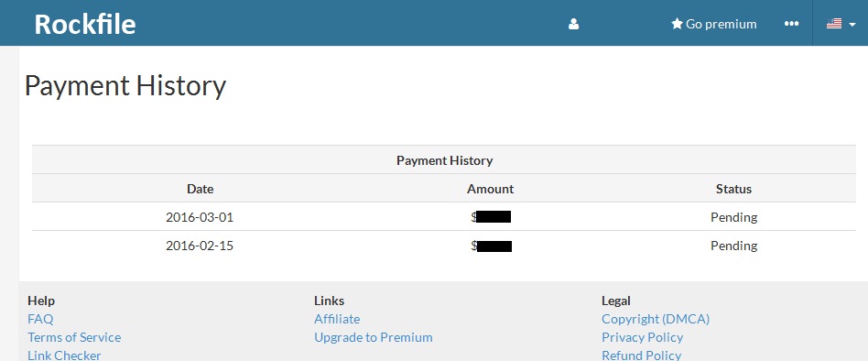
Task: Click the US flag language icon
Action: coord(834,24)
